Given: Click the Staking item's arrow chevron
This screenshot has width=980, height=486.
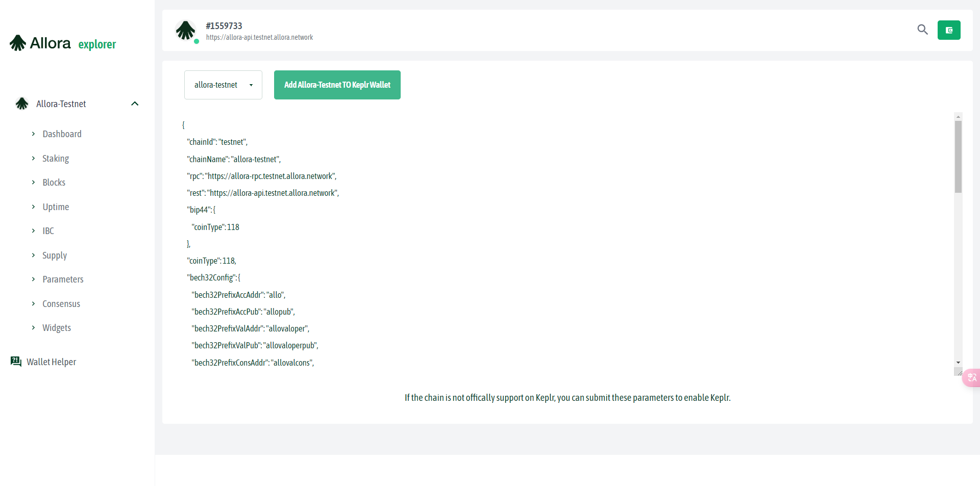Looking at the screenshot, I should pyautogui.click(x=33, y=158).
